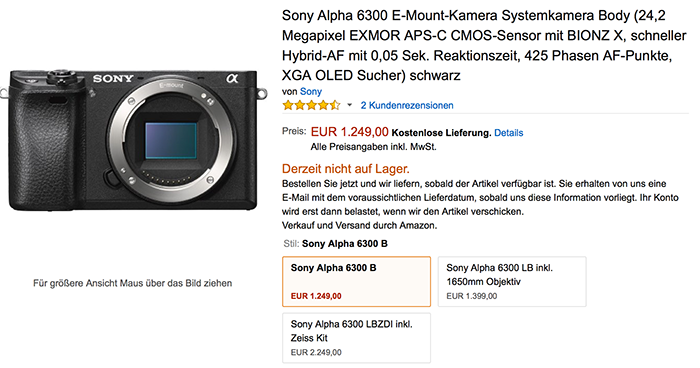Choose Sony Alpha 6300 LB 1650mm Objektiv option
This screenshot has width=700, height=368.
coord(512,281)
